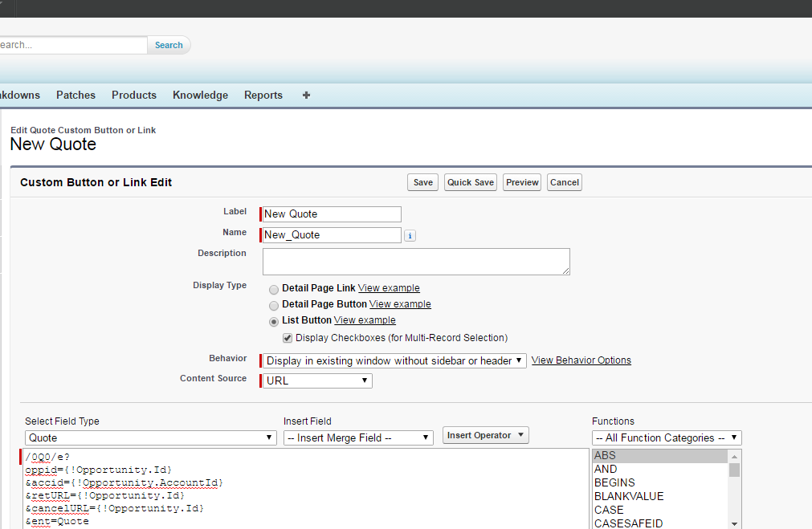Open the Knowledge tab
This screenshot has height=529, width=812.
coord(200,95)
